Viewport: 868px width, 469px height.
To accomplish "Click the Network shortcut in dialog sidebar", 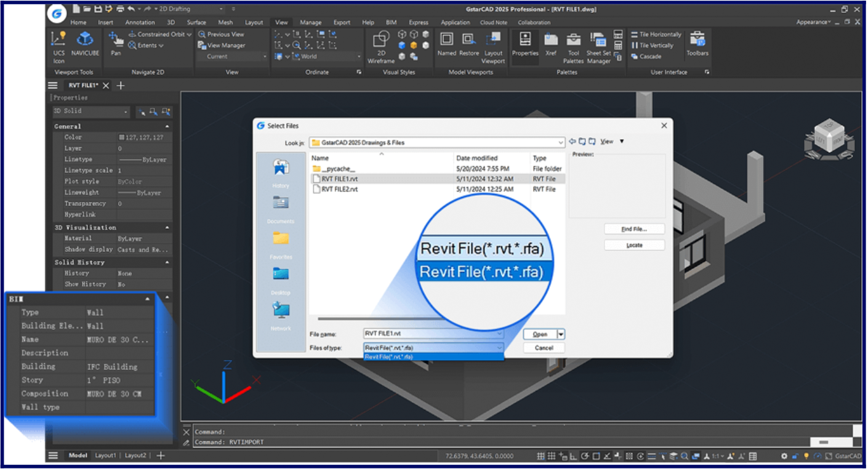I will click(281, 315).
